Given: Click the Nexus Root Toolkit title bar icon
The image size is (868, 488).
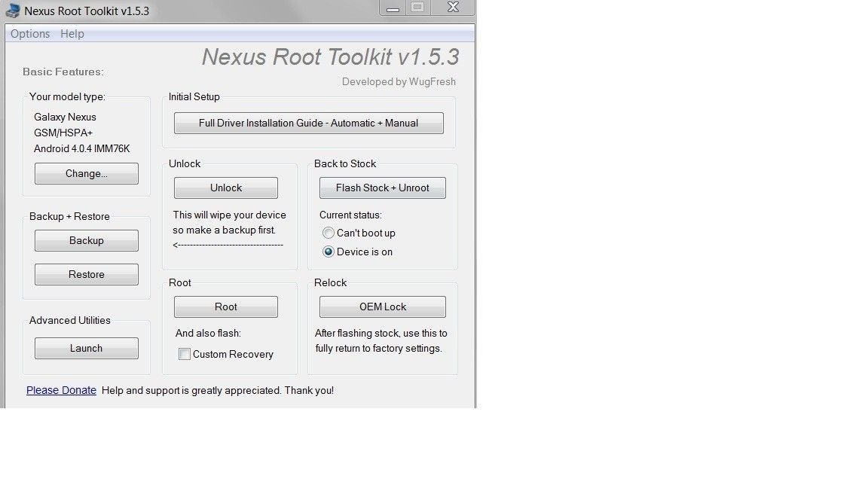Looking at the screenshot, I should 12,11.
